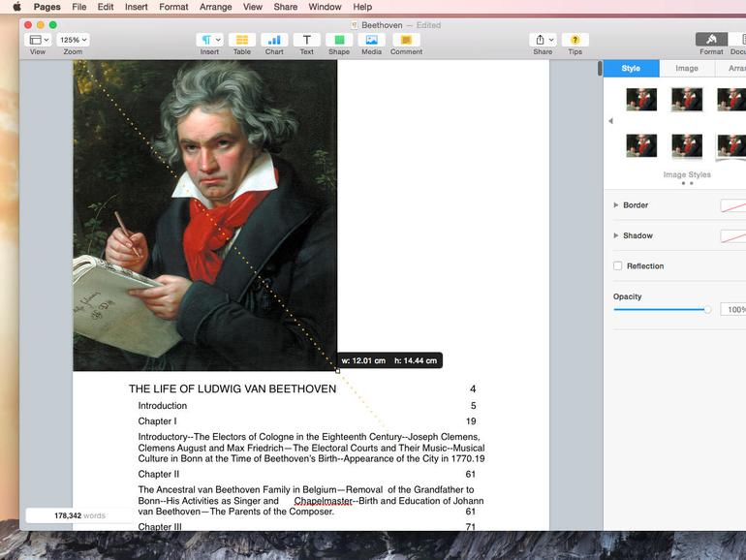The image size is (746, 560).
Task: Select the second top-row image style
Action: 687,100
